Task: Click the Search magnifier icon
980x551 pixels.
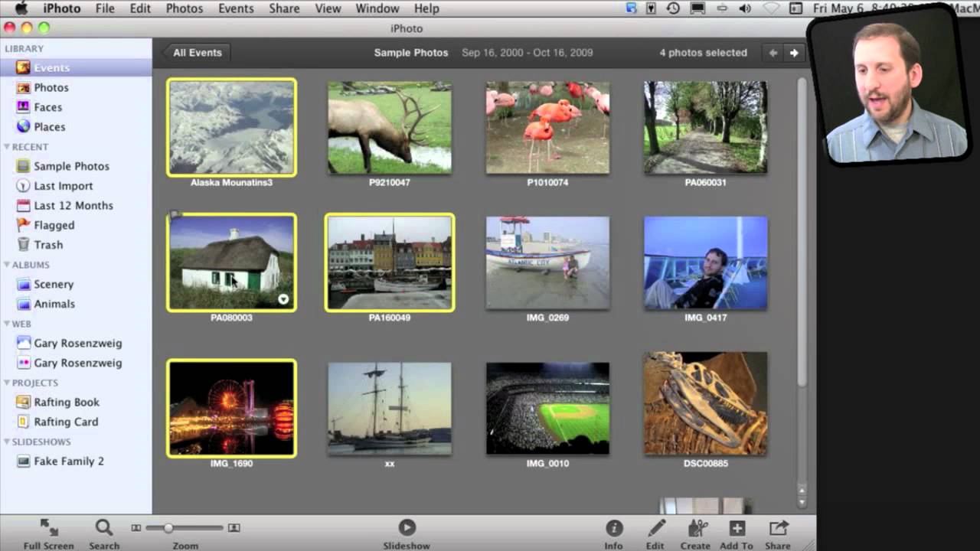Action: 104,528
